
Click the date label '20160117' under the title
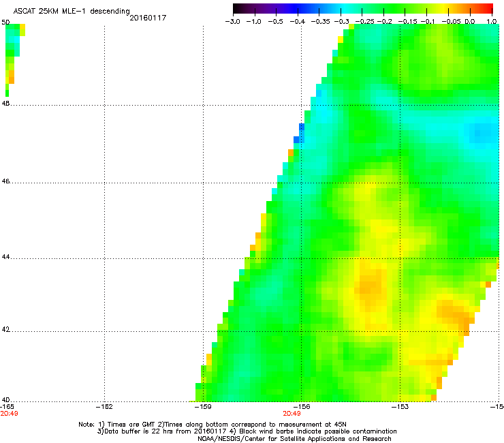[148, 18]
